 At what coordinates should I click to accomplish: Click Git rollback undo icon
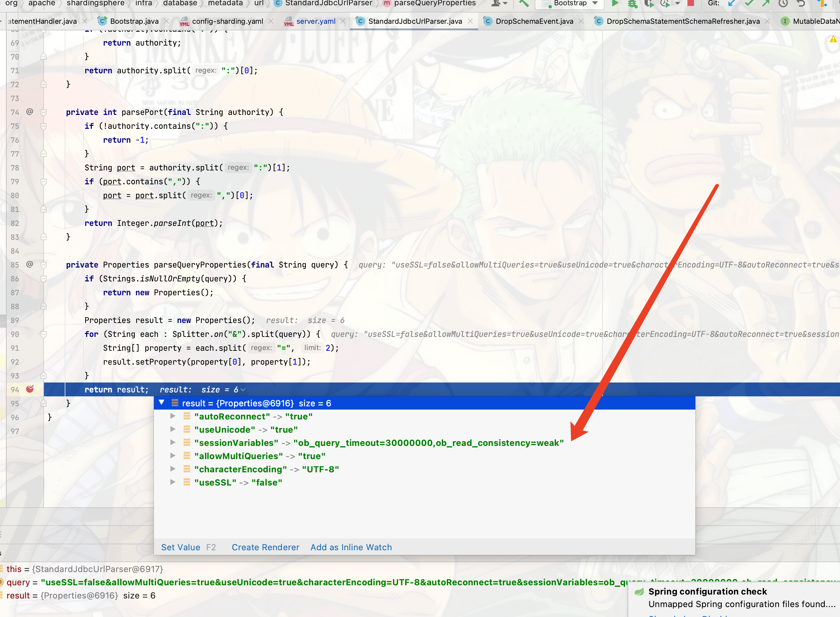click(x=800, y=3)
